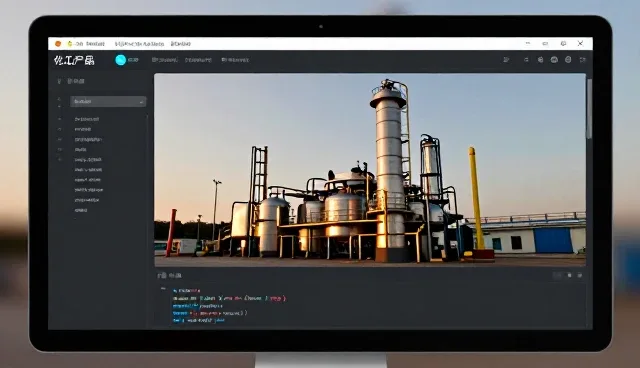Click the 化工产品 logo in the header
The height and width of the screenshot is (368, 640).
click(74, 60)
